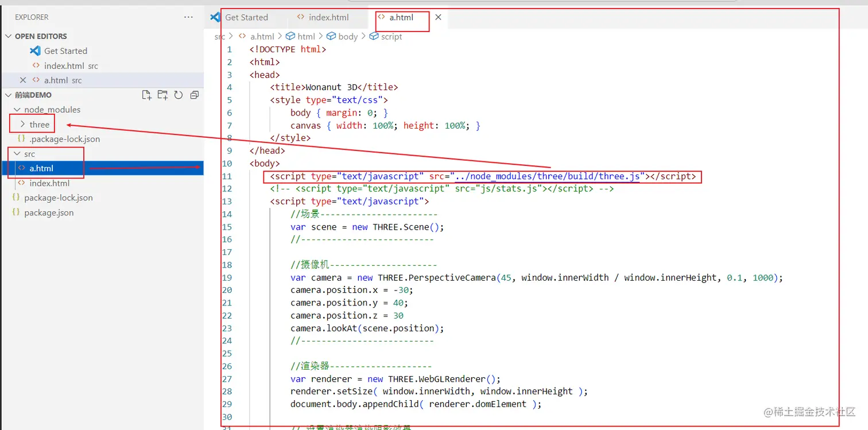Click the a.html breadcrumb segment
The image size is (868, 430).
click(262, 36)
